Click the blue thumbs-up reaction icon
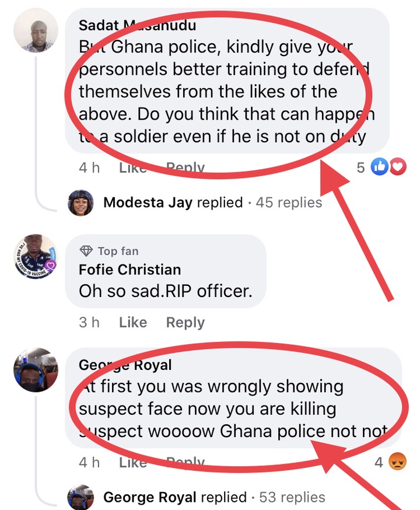 (x=379, y=166)
